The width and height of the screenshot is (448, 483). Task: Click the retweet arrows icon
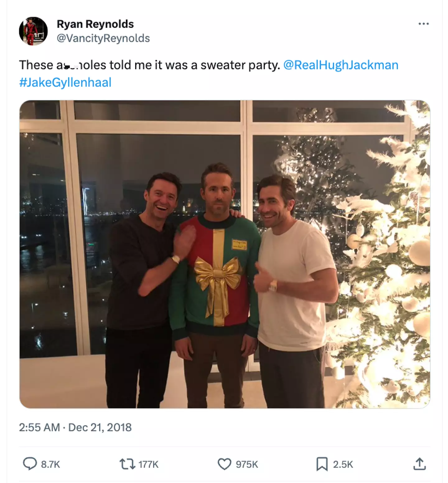pos(127,464)
